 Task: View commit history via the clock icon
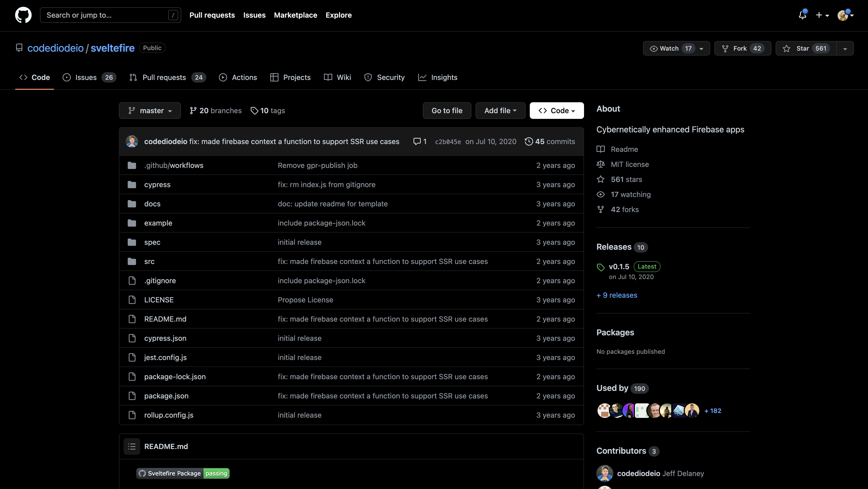tap(528, 141)
